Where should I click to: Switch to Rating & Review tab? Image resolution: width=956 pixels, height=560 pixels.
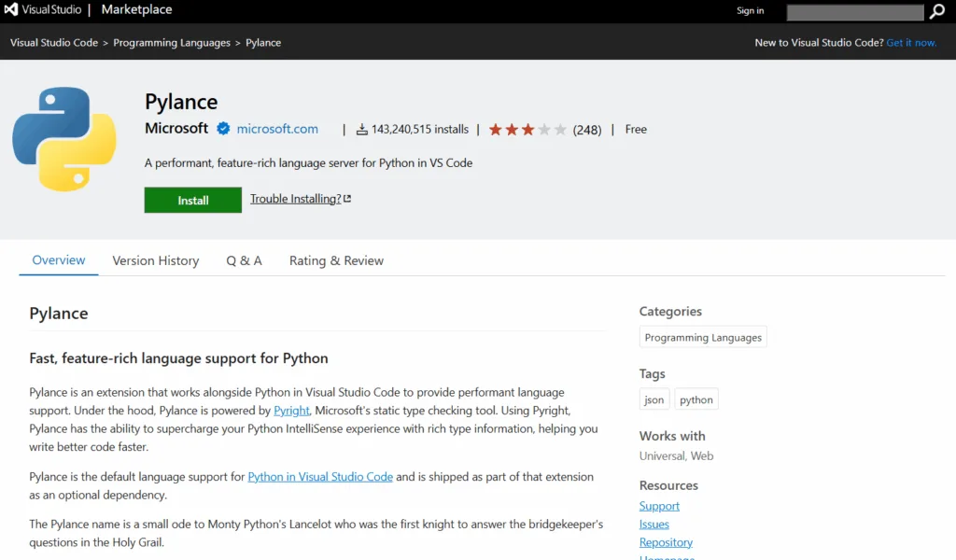click(x=336, y=260)
